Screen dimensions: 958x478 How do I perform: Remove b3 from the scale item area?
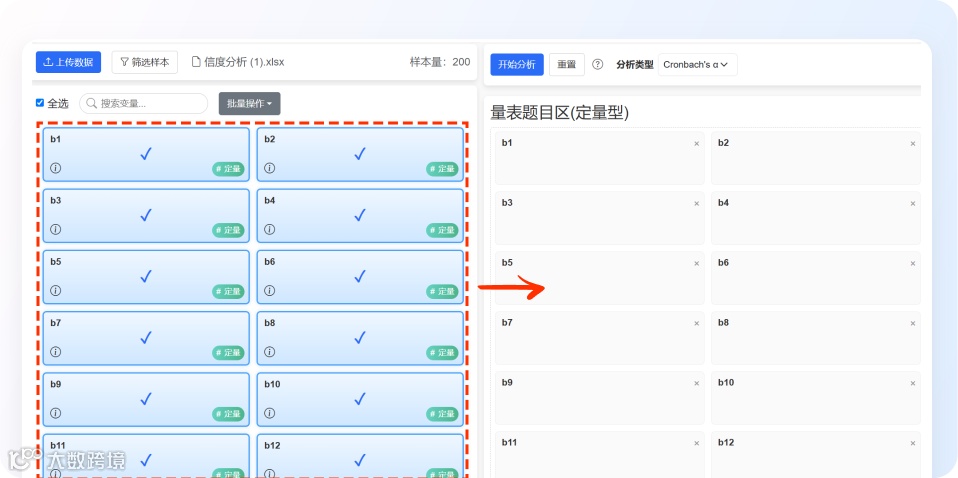697,204
